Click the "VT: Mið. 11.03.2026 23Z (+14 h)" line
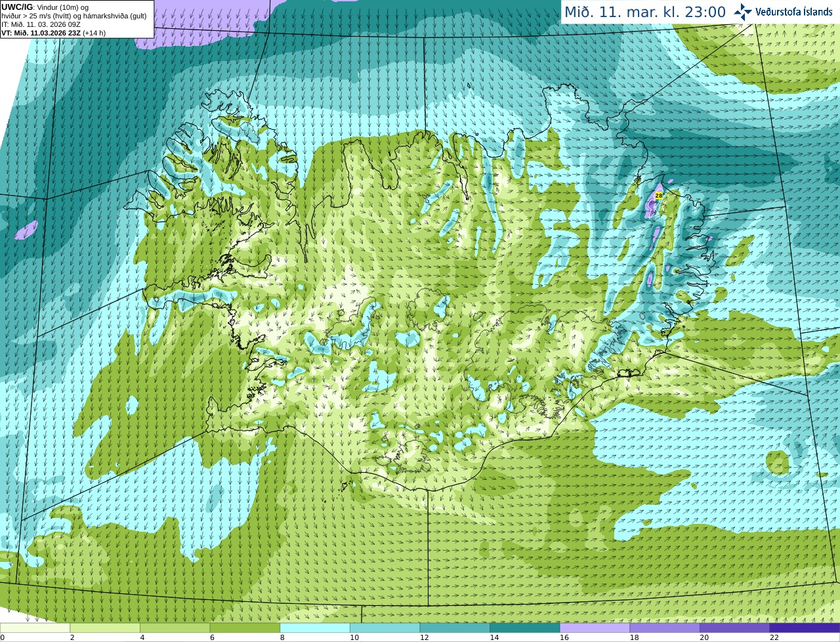840x642 pixels. click(x=53, y=33)
